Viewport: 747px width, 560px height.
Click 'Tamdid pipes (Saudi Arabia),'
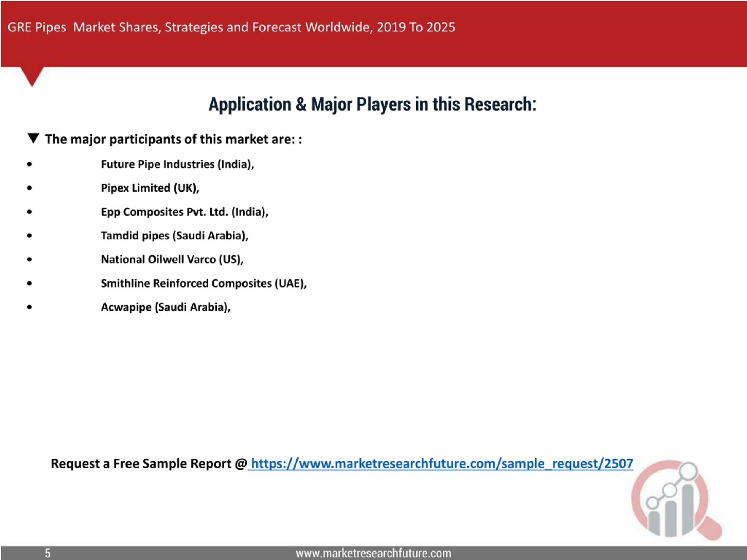(x=174, y=236)
